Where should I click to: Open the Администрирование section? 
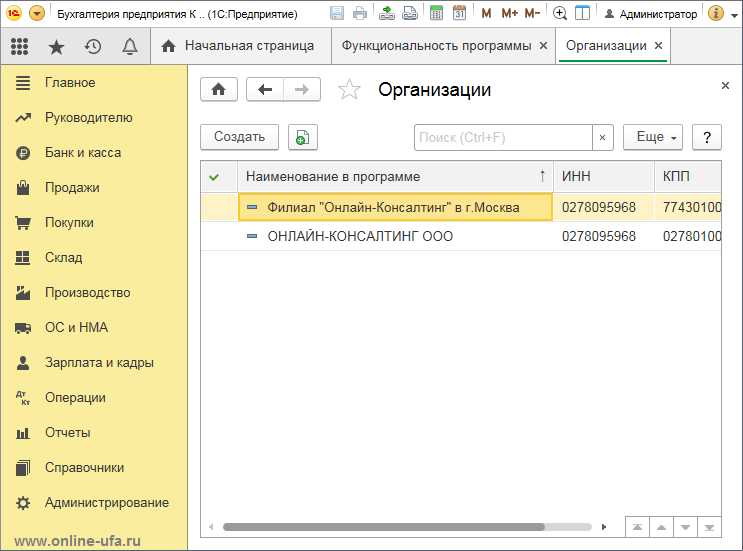(x=107, y=503)
